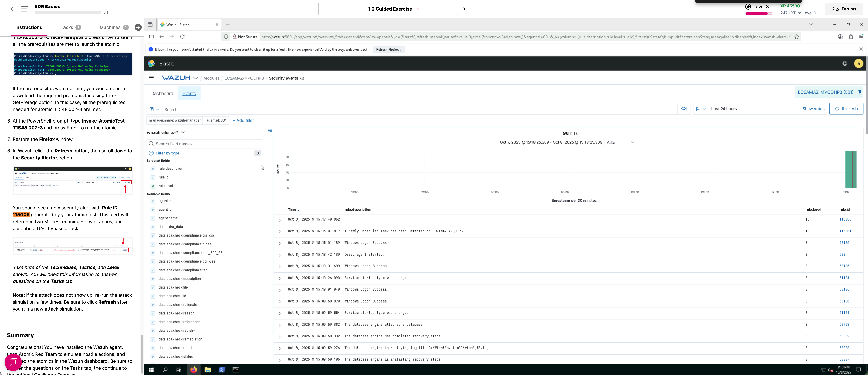Bookmark this page with star icon
This screenshot has height=375, width=868.
point(797,37)
